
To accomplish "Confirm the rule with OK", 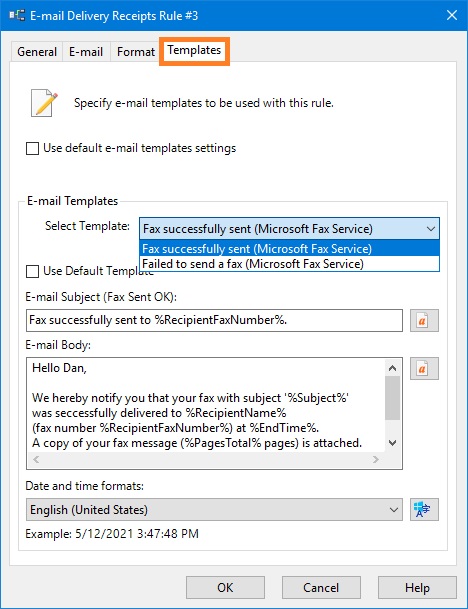I will point(225,587).
